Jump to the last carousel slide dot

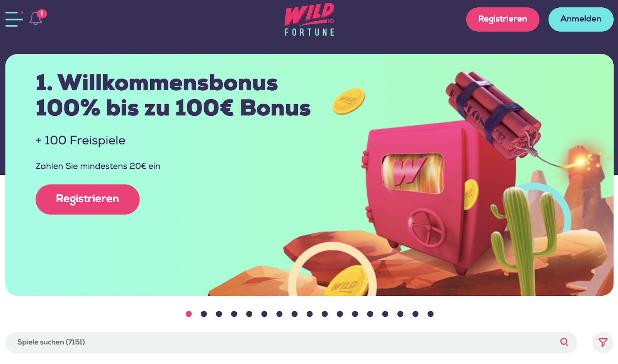tap(431, 314)
